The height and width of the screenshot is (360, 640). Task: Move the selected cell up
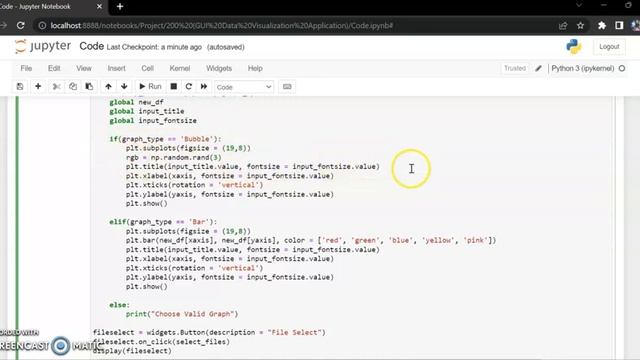[x=108, y=87]
